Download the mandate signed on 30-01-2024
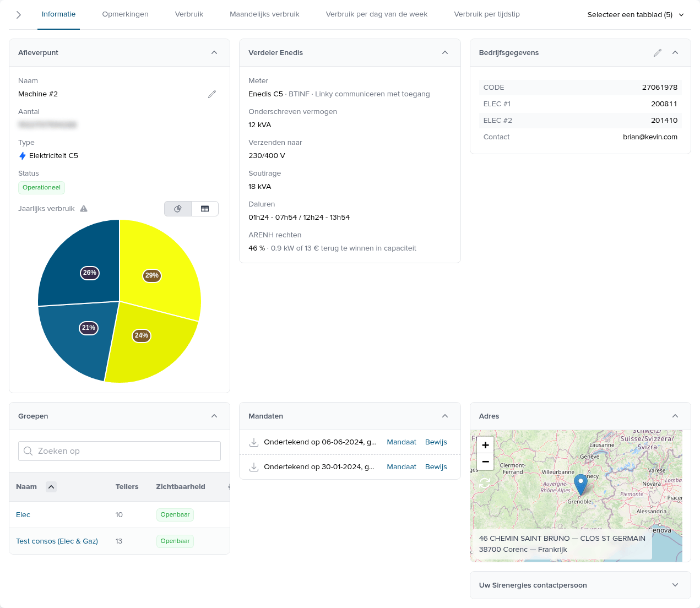This screenshot has height=608, width=700. 254,467
